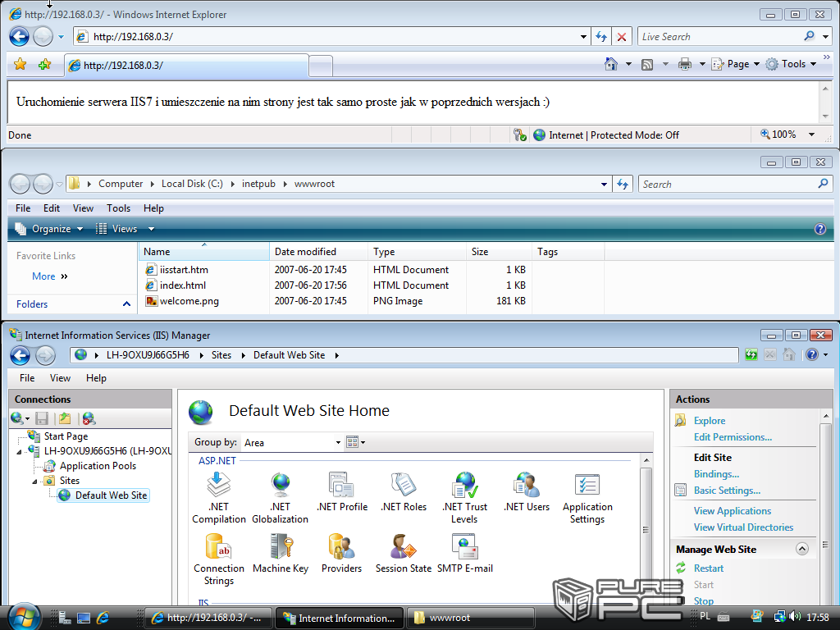Screen dimensions: 840x630
Task: Click the Internet Explorer stop button
Action: coord(622,36)
